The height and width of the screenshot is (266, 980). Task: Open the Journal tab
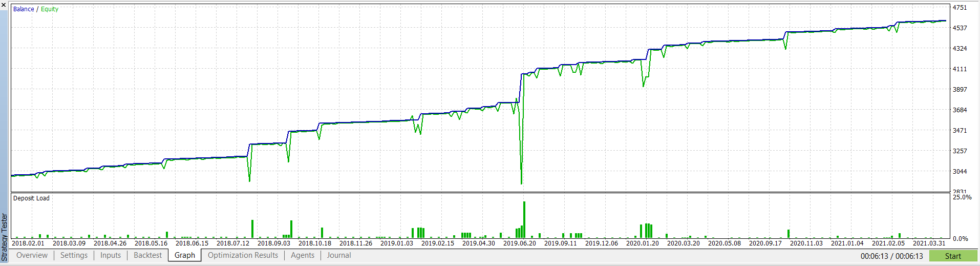[339, 255]
